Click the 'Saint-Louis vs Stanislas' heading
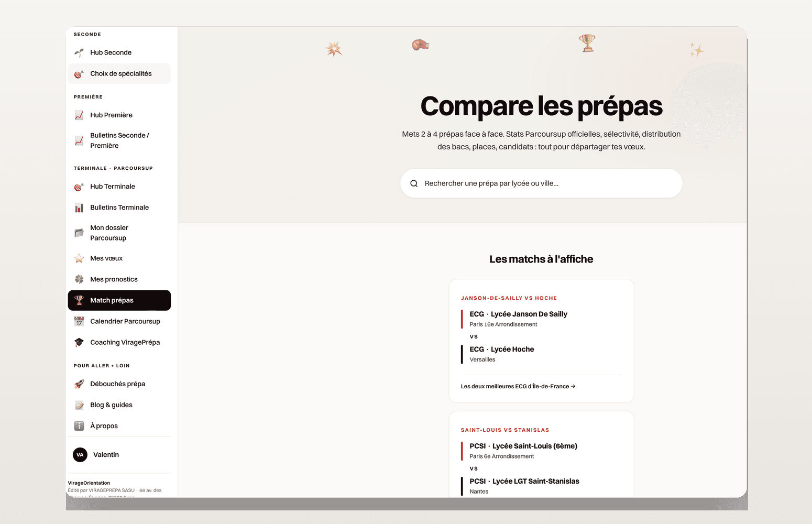 coord(505,430)
